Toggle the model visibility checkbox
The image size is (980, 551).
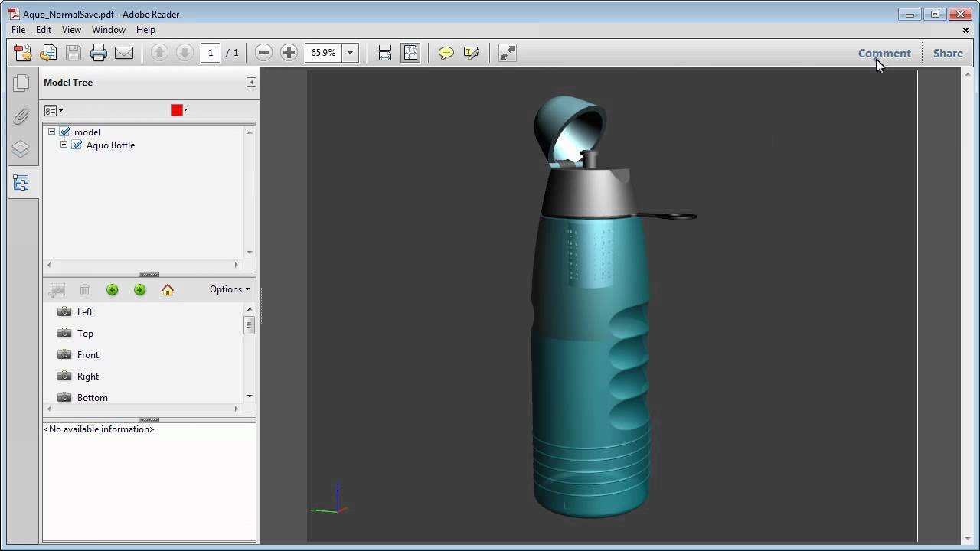pos(65,132)
